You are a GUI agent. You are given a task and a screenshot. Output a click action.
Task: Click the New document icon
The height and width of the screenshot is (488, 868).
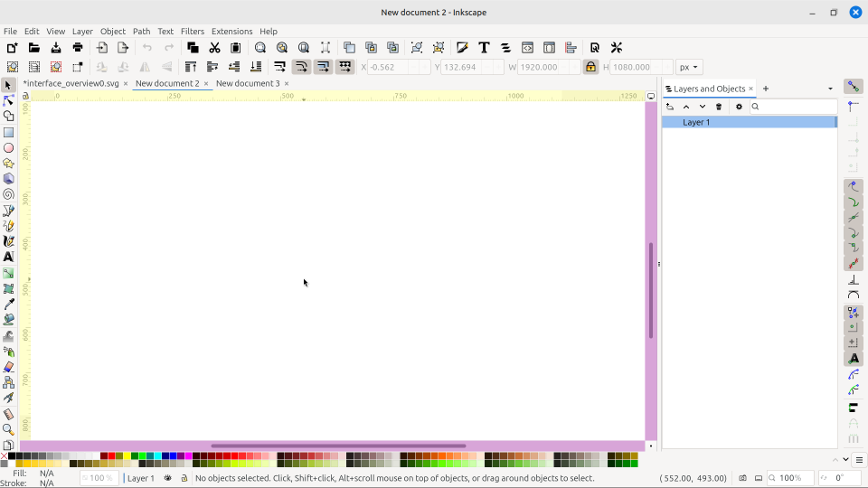pos(12,48)
